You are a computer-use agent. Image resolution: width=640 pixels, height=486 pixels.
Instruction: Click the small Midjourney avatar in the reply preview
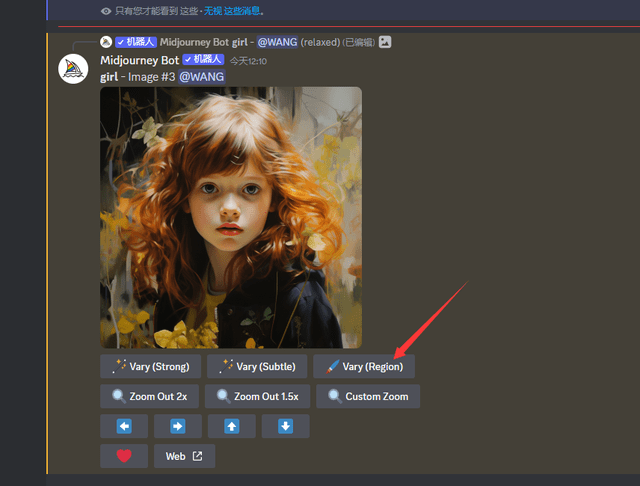point(106,42)
